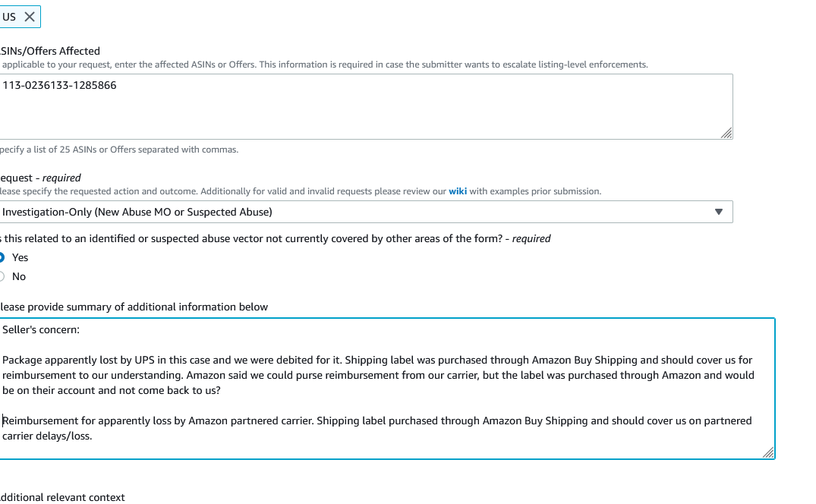Click the Additional relevant context heading
The image size is (816, 504).
(62, 497)
